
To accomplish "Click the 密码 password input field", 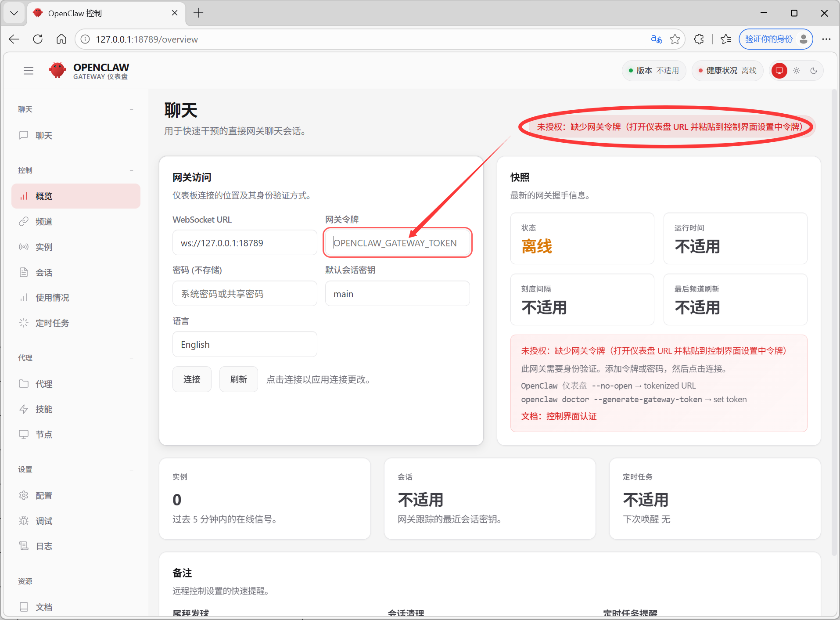I will click(x=245, y=294).
